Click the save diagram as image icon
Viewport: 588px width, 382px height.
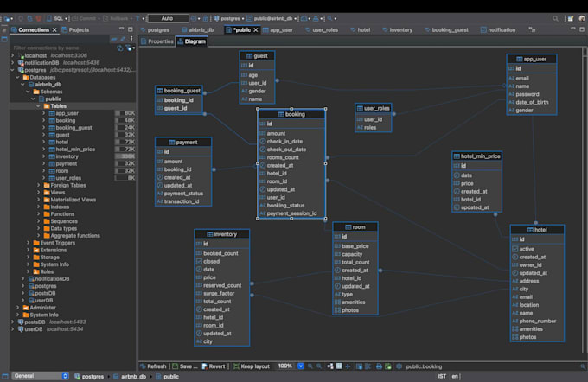[388, 366]
